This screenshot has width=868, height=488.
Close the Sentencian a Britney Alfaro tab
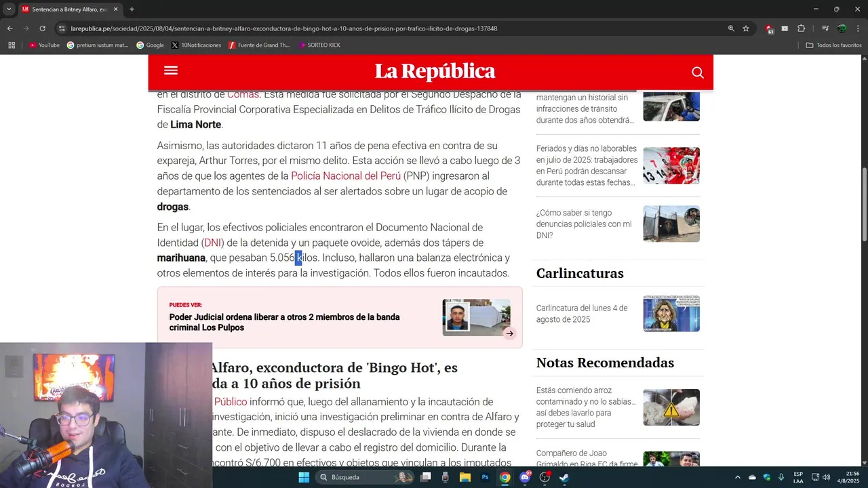(115, 9)
